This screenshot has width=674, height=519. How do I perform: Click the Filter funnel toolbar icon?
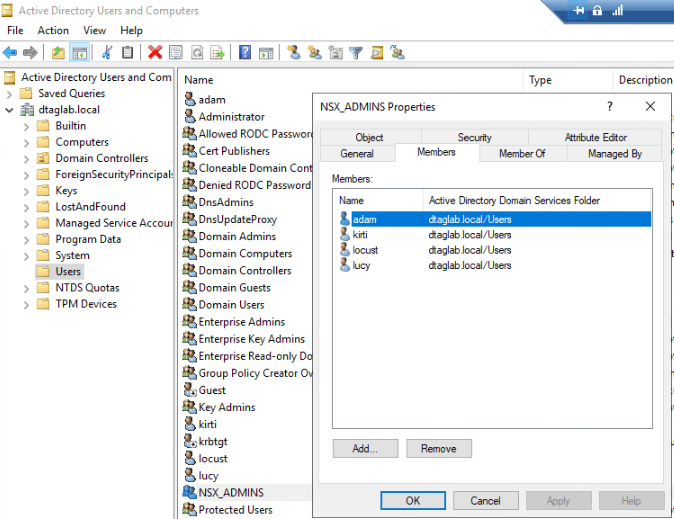(x=355, y=52)
